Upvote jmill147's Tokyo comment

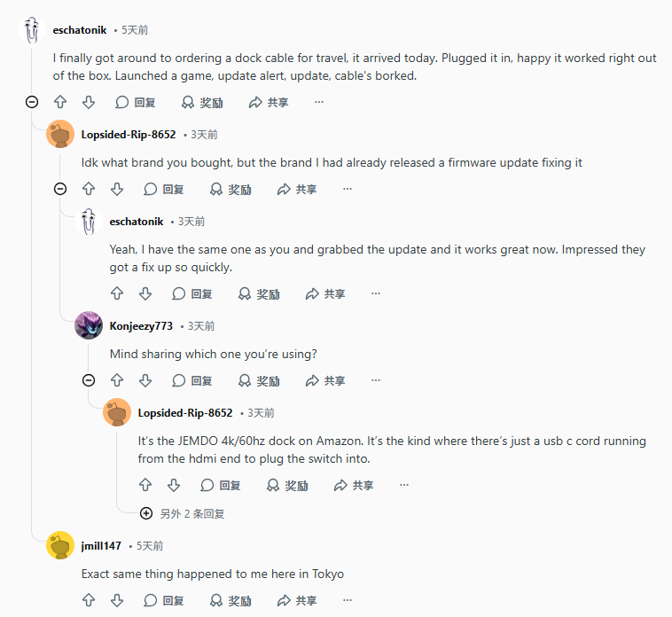click(x=89, y=601)
